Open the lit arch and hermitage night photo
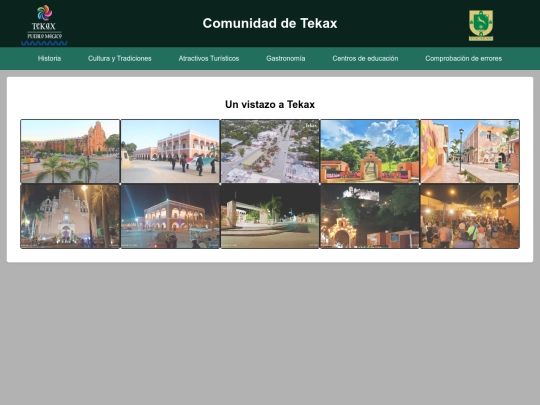The image size is (540, 405). pyautogui.click(x=370, y=216)
